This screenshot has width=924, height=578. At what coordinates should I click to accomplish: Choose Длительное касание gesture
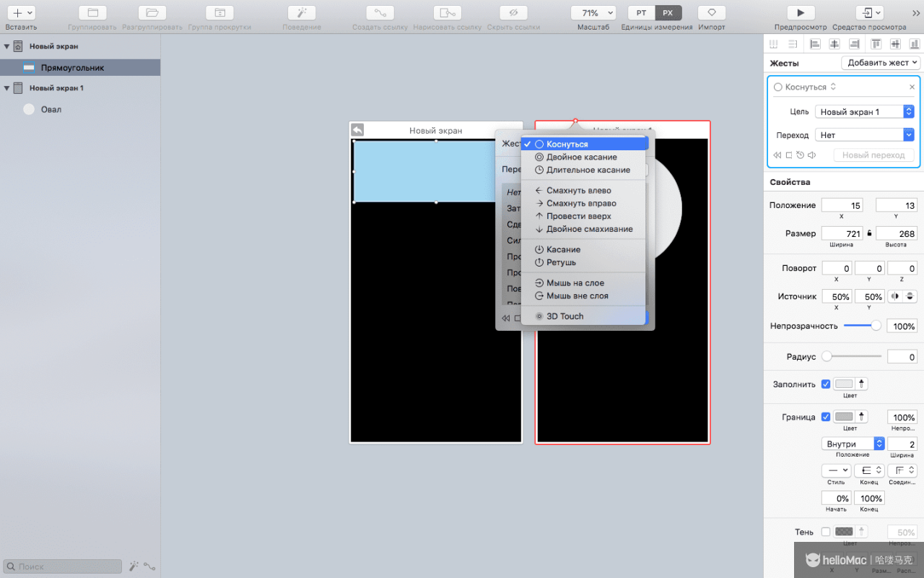pos(584,170)
